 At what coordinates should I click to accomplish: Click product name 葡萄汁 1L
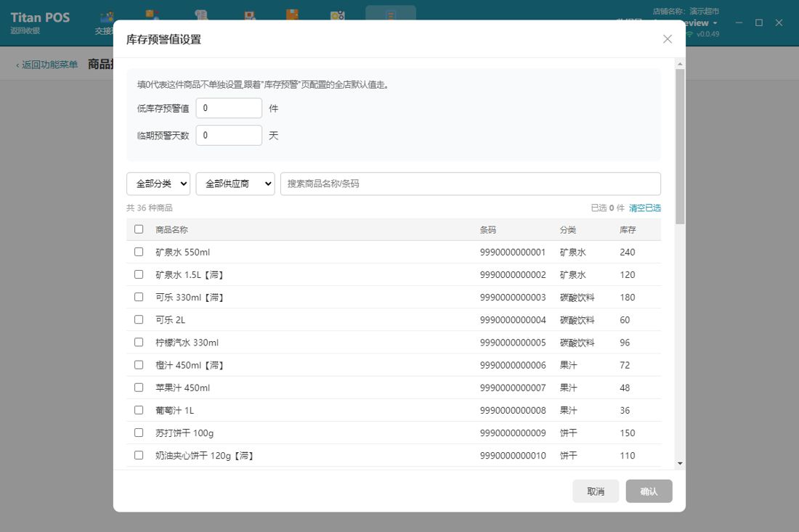[x=175, y=410]
